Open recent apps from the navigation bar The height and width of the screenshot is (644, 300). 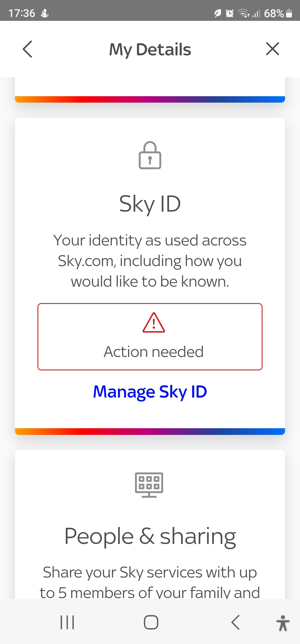click(x=67, y=622)
